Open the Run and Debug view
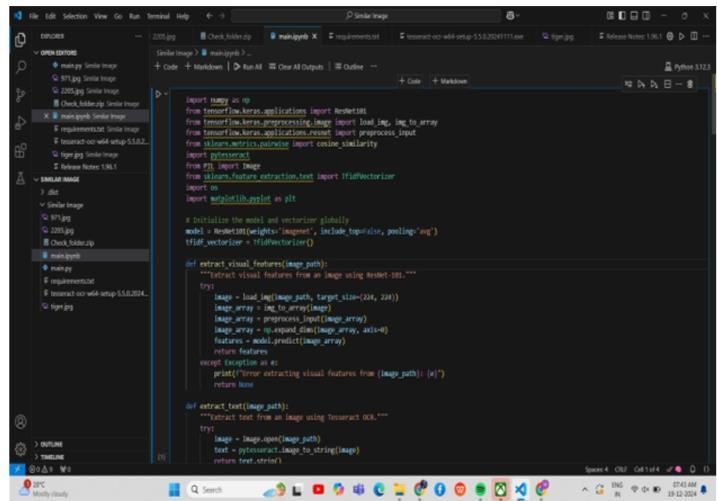Image resolution: width=717 pixels, height=501 pixels. click(x=21, y=123)
